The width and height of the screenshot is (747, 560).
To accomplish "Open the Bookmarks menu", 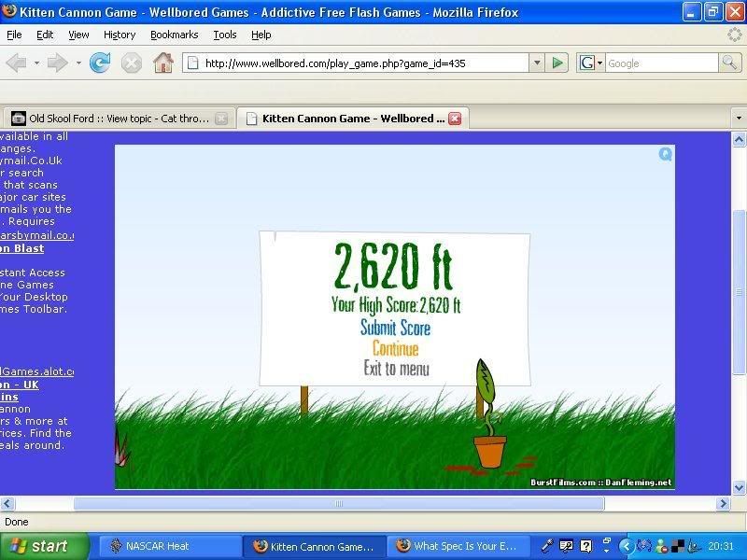I will 174,35.
